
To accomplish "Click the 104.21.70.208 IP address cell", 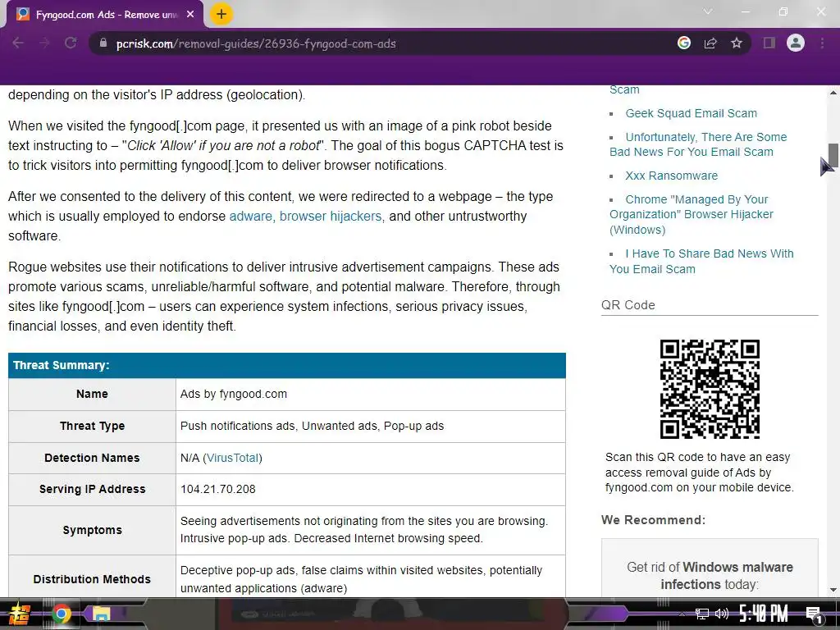I will pyautogui.click(x=370, y=490).
